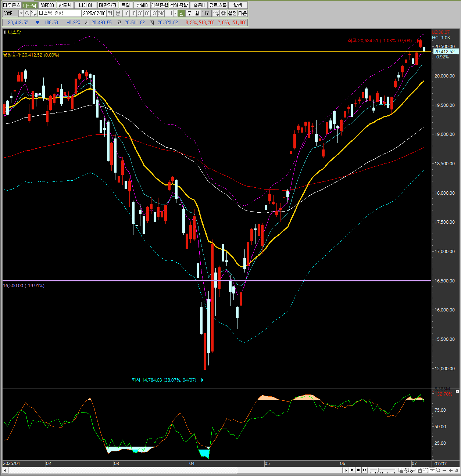
Task: Click the 117 bar count button
Action: click(206, 13)
